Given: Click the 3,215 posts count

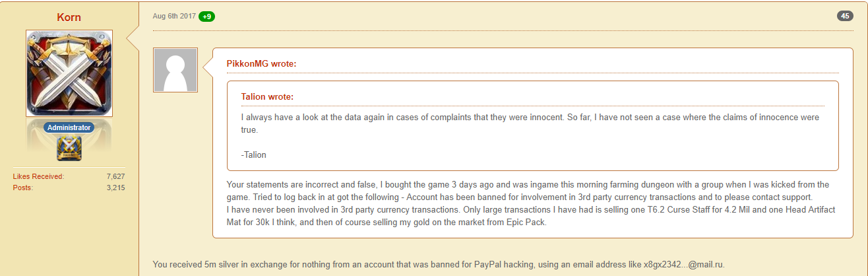Looking at the screenshot, I should pyautogui.click(x=115, y=188).
